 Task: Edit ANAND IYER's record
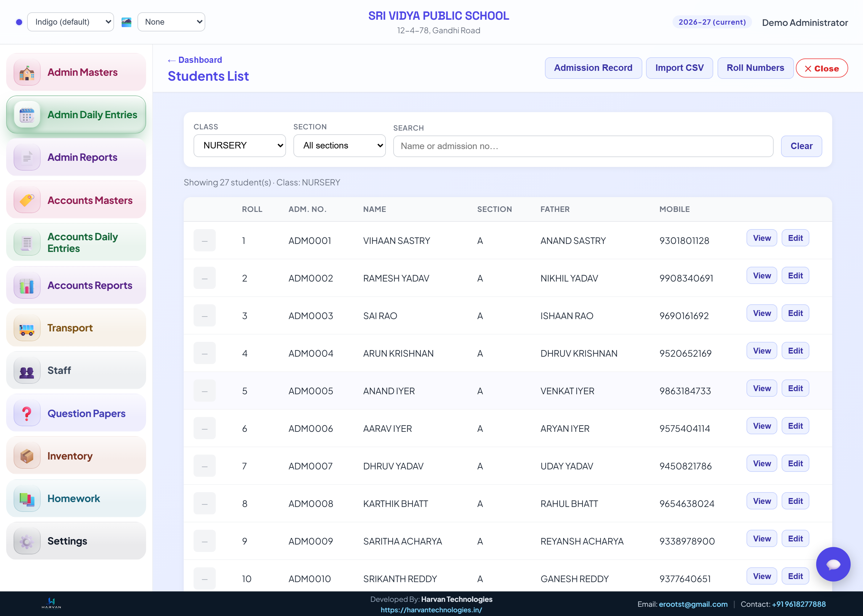[x=795, y=388]
